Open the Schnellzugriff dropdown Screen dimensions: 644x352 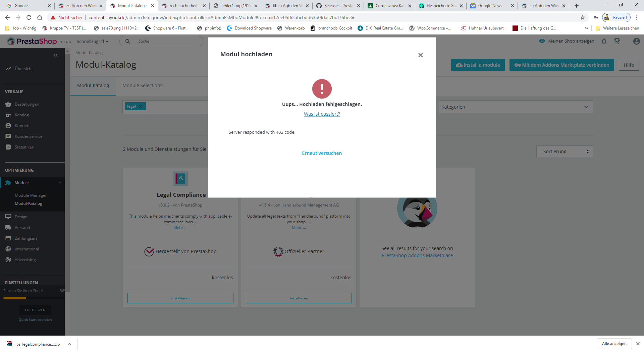[93, 41]
